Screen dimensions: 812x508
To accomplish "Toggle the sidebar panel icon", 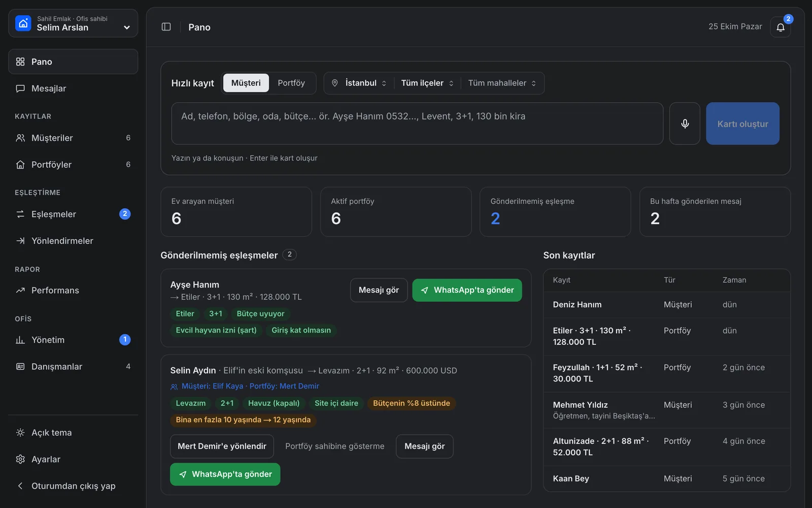I will tap(166, 27).
